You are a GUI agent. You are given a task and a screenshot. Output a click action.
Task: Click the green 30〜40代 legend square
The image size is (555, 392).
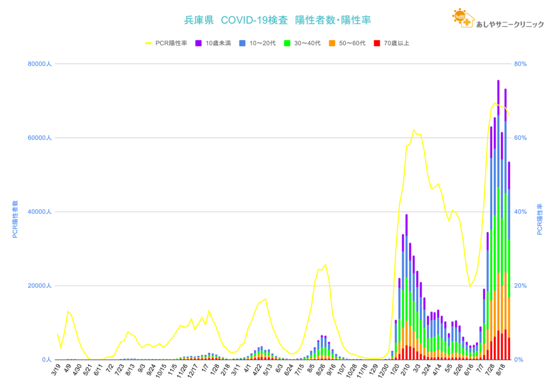[x=287, y=43]
